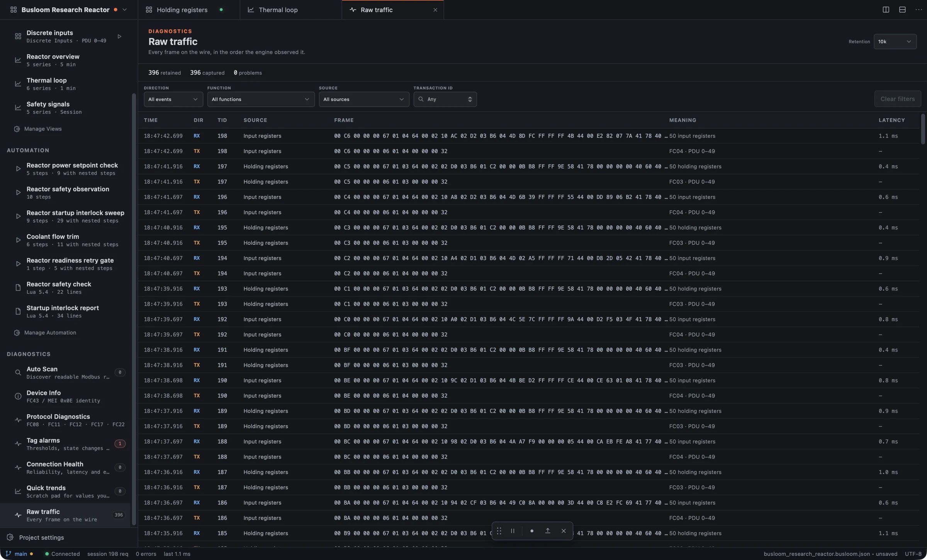The height and width of the screenshot is (560, 927).
Task: Close the floating capture toolbar
Action: click(564, 531)
